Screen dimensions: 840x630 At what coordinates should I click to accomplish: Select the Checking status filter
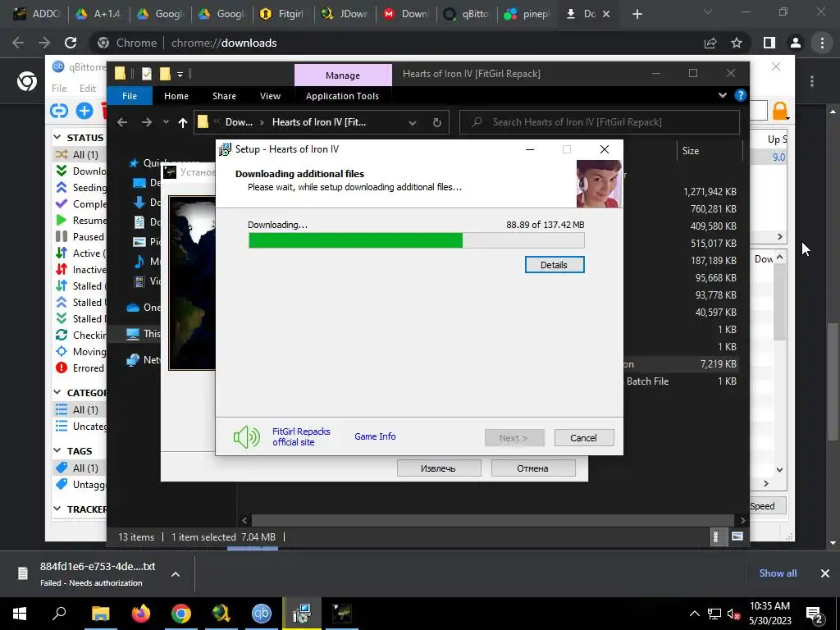point(80,336)
